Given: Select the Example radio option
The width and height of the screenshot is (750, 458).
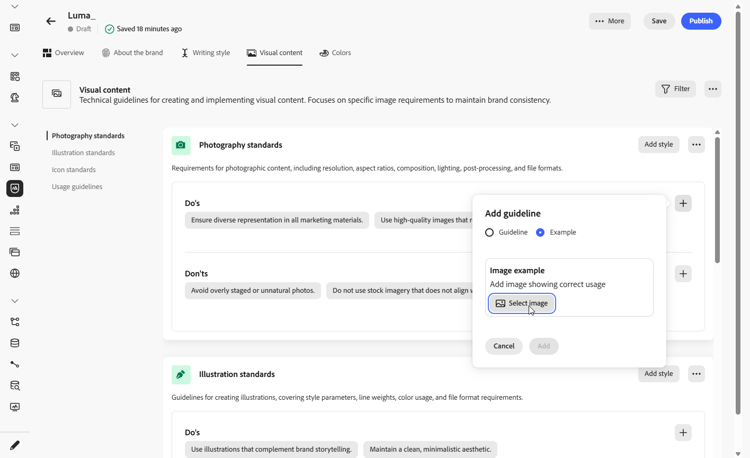Looking at the screenshot, I should (540, 232).
